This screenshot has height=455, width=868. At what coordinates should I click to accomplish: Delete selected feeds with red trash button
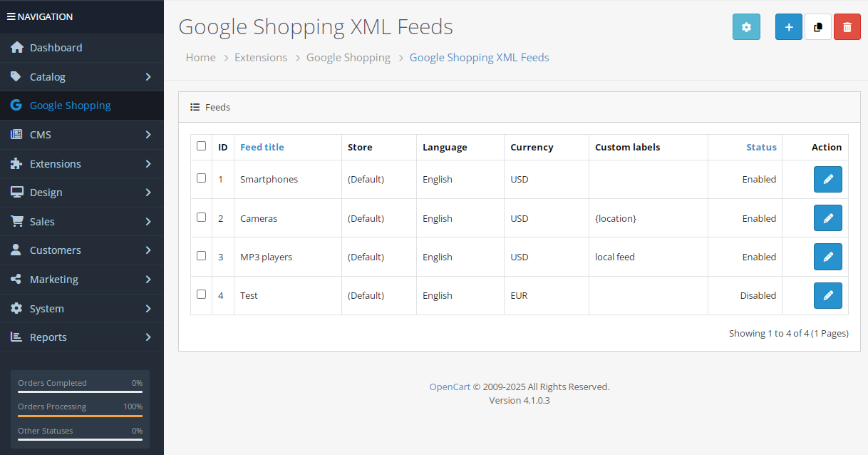pos(847,27)
